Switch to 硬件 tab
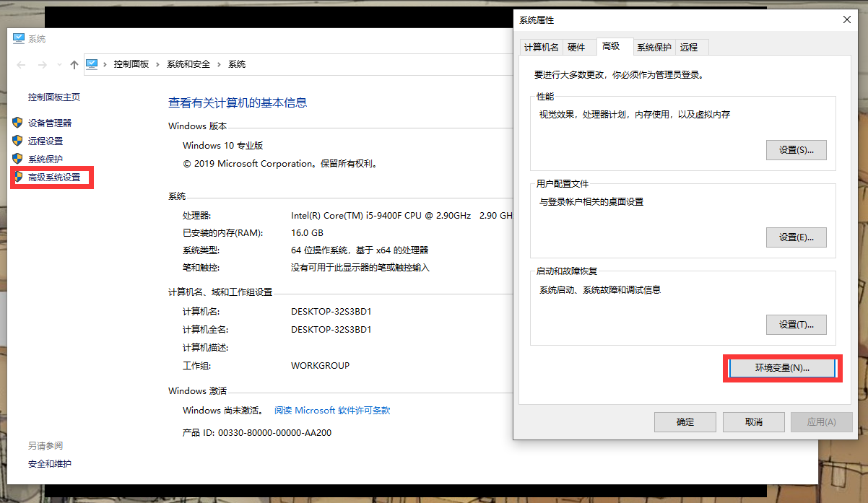The height and width of the screenshot is (503, 868). coord(576,47)
